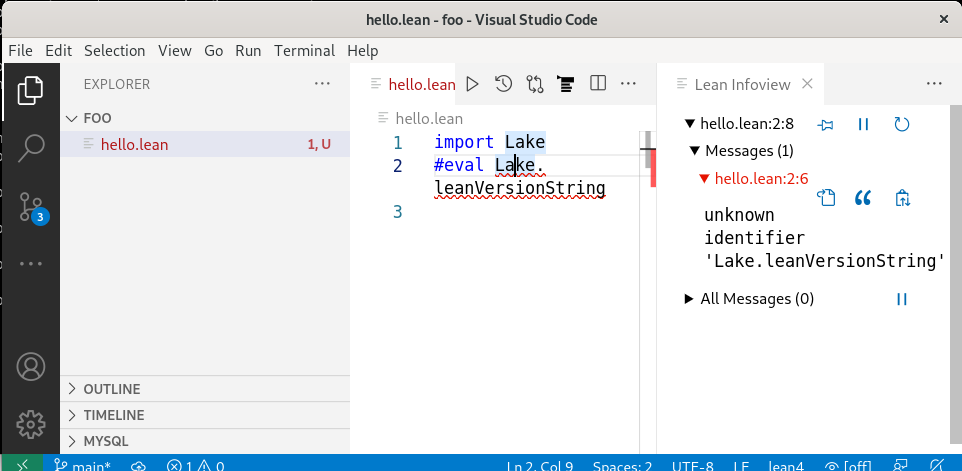Click the feedback icon in status bar
962x471 pixels.
[x=901, y=465]
